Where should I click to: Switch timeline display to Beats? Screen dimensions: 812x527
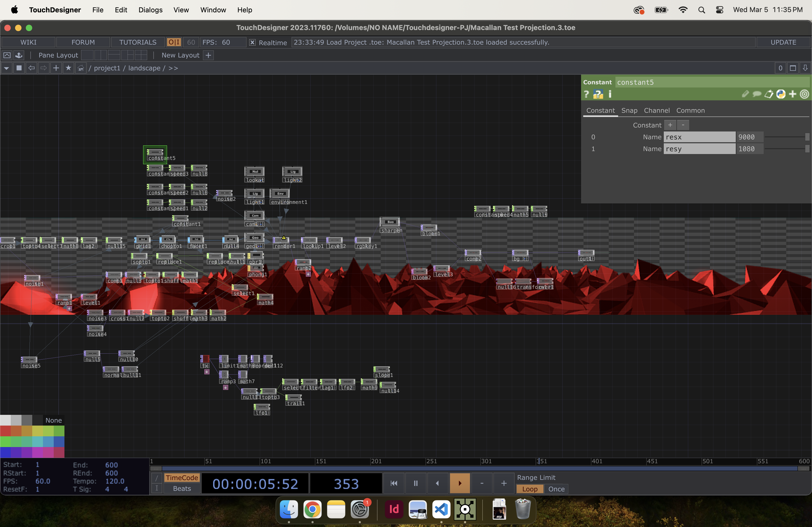[182, 488]
